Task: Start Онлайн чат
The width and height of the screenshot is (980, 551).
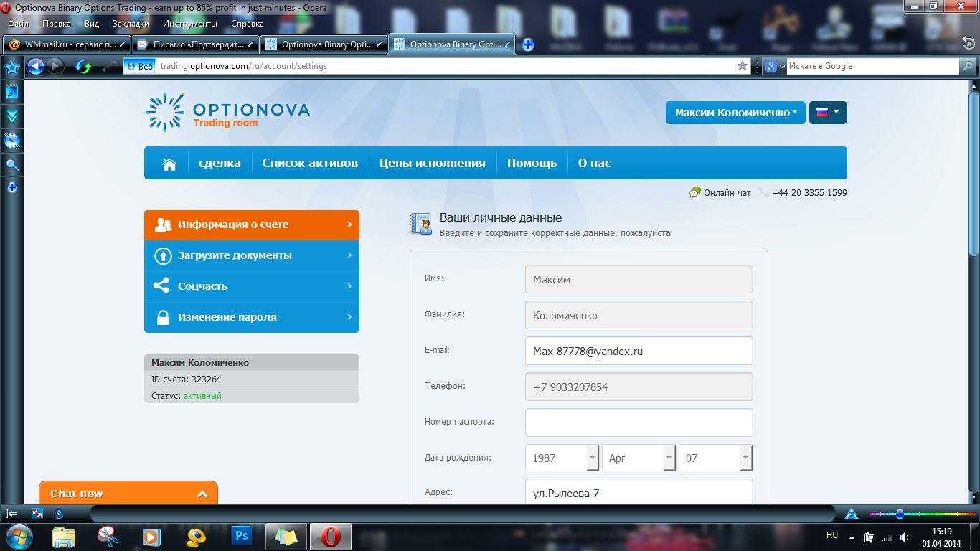Action: [x=720, y=192]
